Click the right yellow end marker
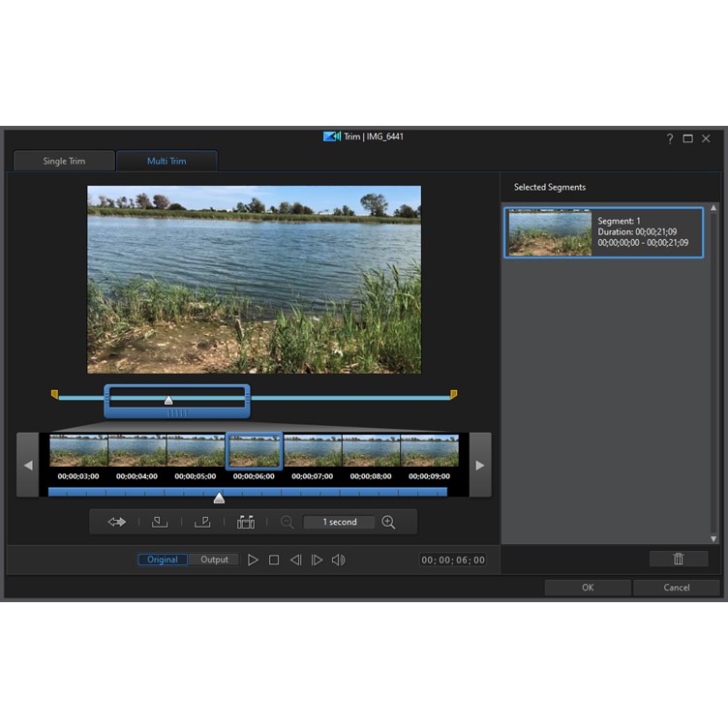This screenshot has height=728, width=728. pyautogui.click(x=454, y=395)
